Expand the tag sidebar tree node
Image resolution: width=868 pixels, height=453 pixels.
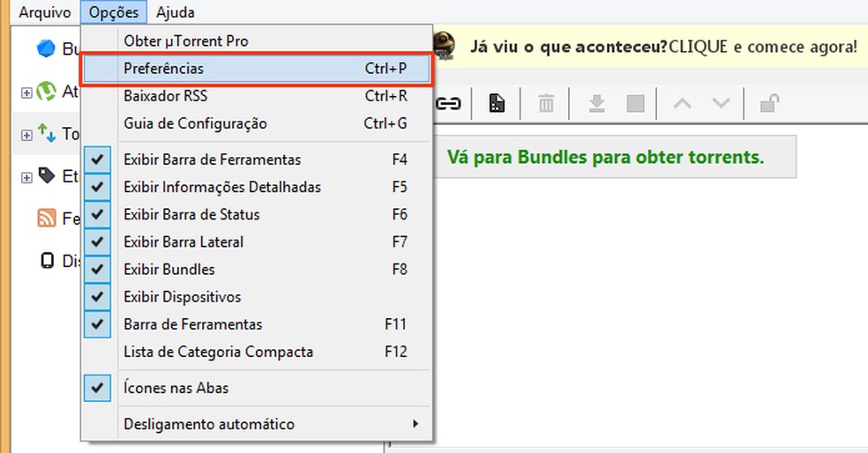26,177
